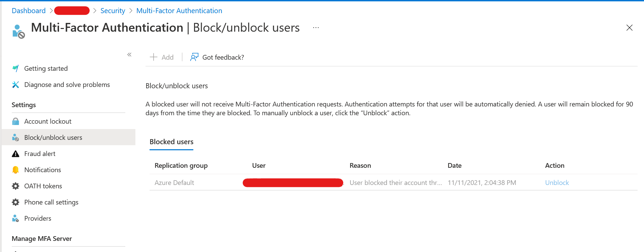Click the Multi-Factor Authentication breadcrumb link
This screenshot has width=644, height=252.
(179, 11)
